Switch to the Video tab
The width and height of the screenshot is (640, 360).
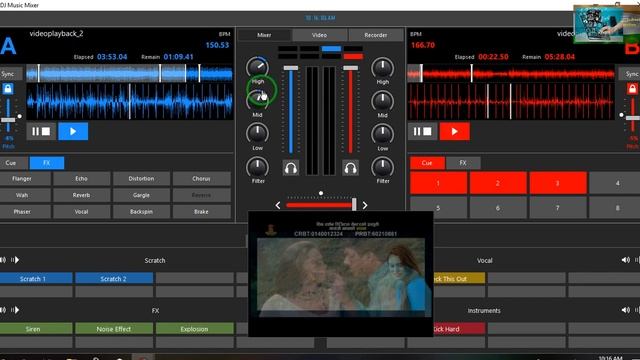pyautogui.click(x=320, y=35)
